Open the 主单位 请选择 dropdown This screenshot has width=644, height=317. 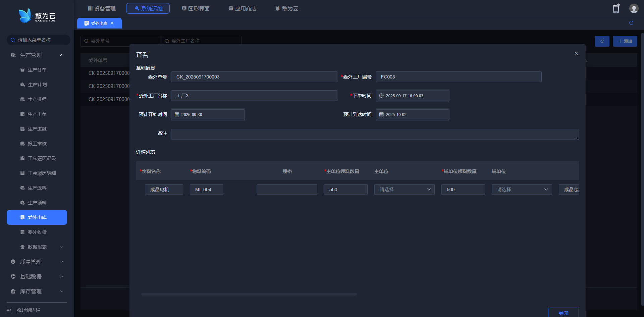(x=404, y=190)
